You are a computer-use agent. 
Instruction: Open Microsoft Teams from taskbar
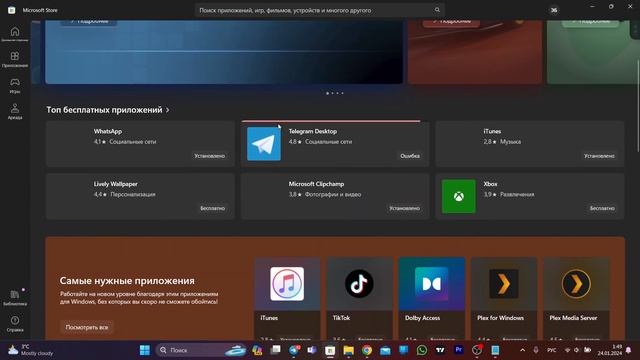tap(312, 350)
